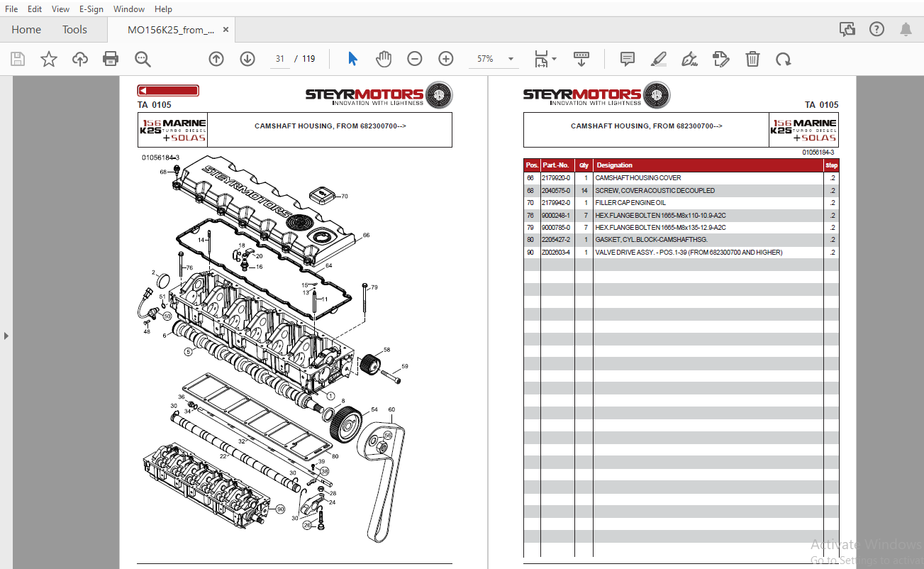Screen dimensions: 924x569
Task: Switch to the Home tab
Action: 26,30
